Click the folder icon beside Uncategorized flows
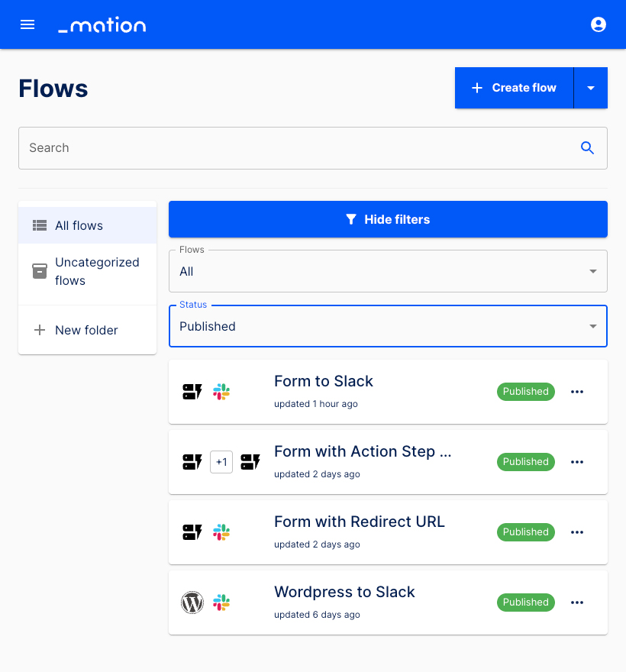The image size is (626, 672). pyautogui.click(x=39, y=271)
